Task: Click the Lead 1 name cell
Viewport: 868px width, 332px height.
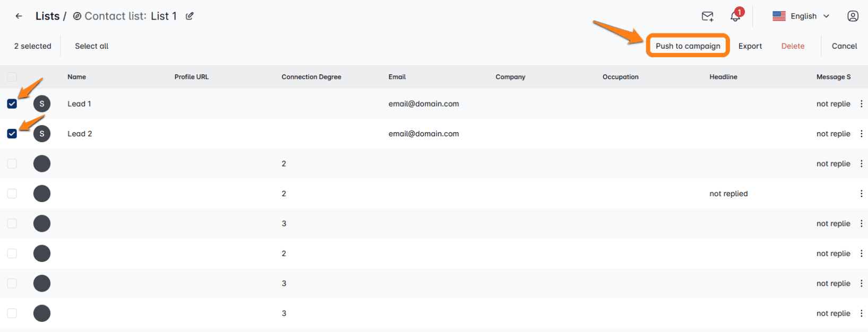Action: click(79, 104)
